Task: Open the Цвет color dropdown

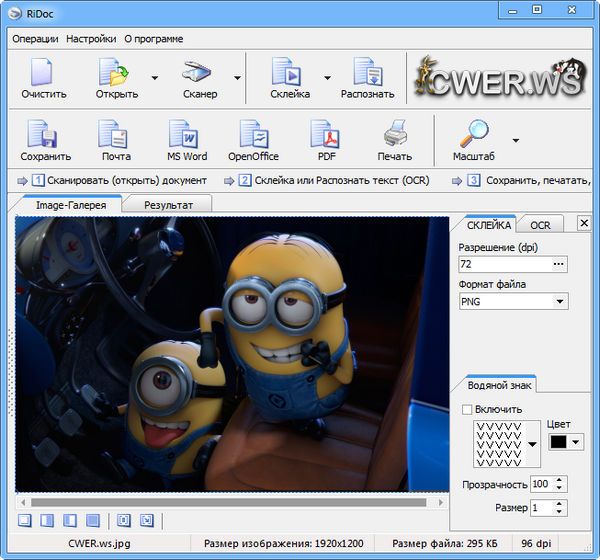Action: [576, 441]
